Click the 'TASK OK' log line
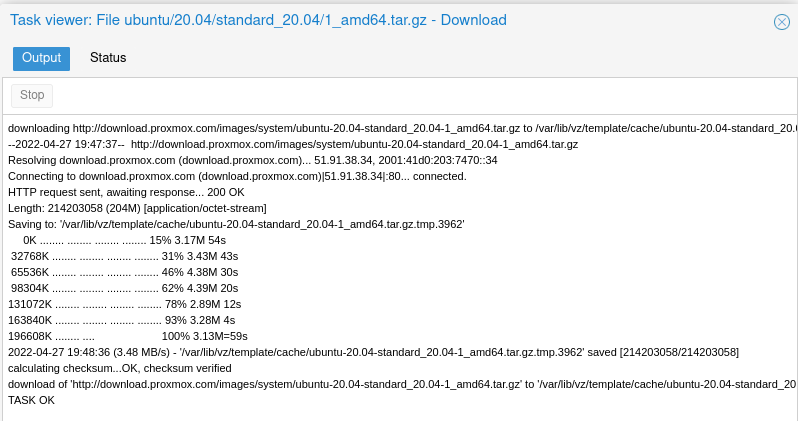The image size is (798, 421). click(32, 400)
